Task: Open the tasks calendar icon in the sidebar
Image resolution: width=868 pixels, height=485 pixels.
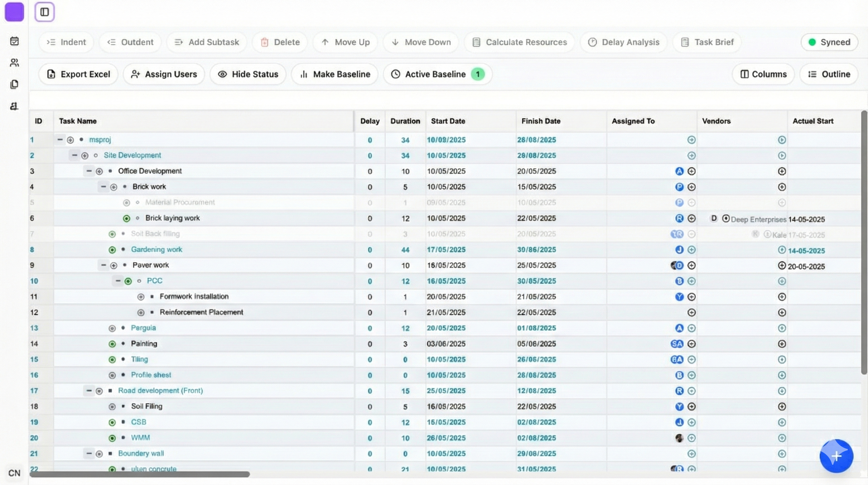Action: pos(14,41)
